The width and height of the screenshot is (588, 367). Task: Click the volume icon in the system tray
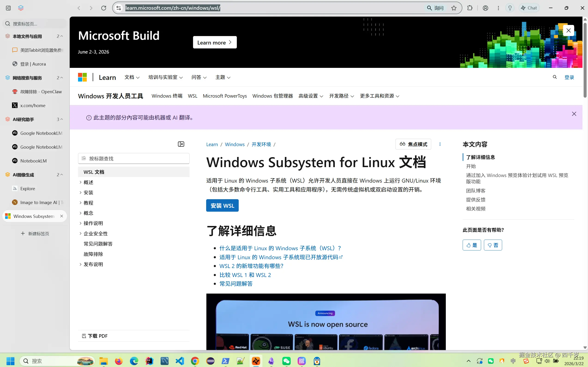coord(547,361)
